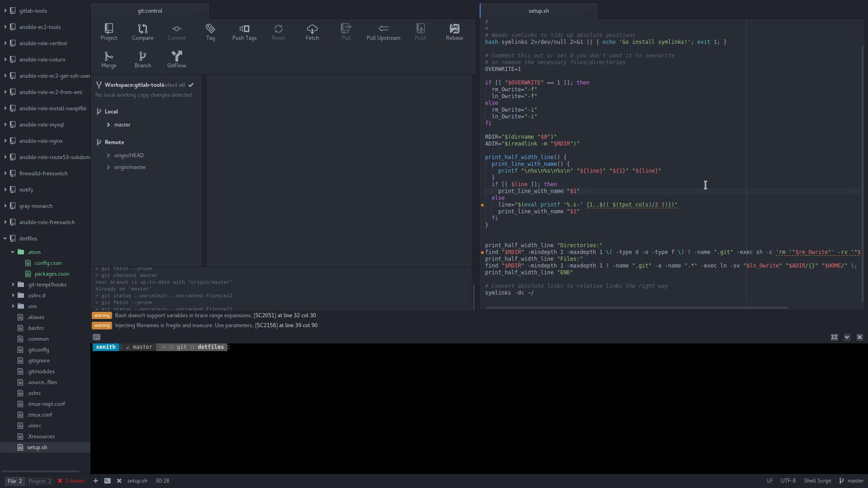This screenshot has width=868, height=488.
Task: Expand the Local master branch
Action: point(108,125)
